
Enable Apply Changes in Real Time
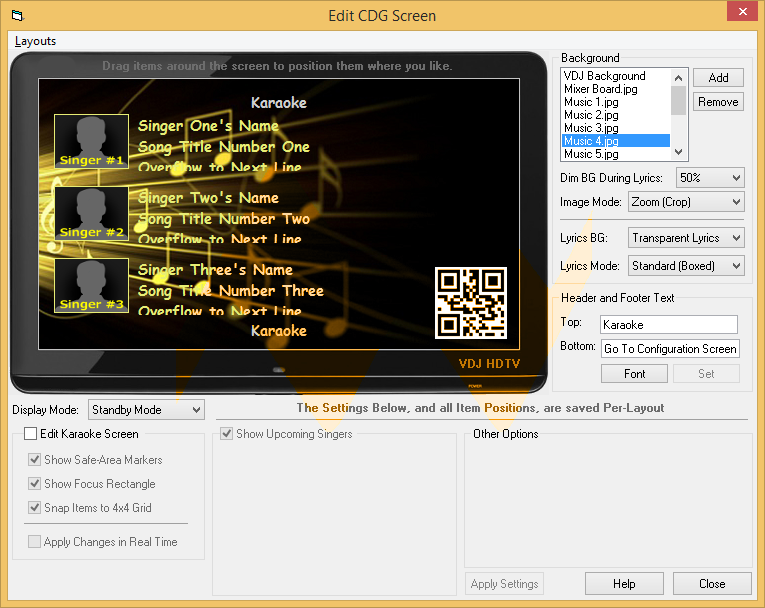tap(34, 542)
